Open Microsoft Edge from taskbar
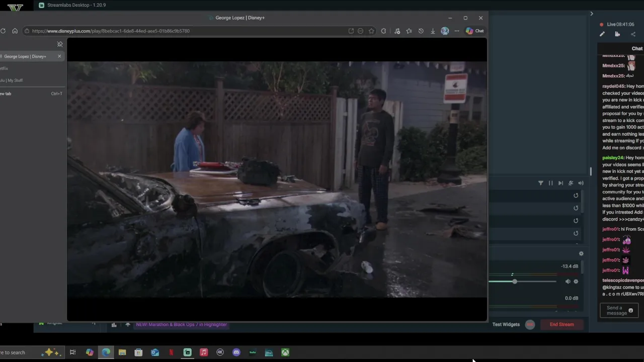The height and width of the screenshot is (362, 644). coord(106,352)
